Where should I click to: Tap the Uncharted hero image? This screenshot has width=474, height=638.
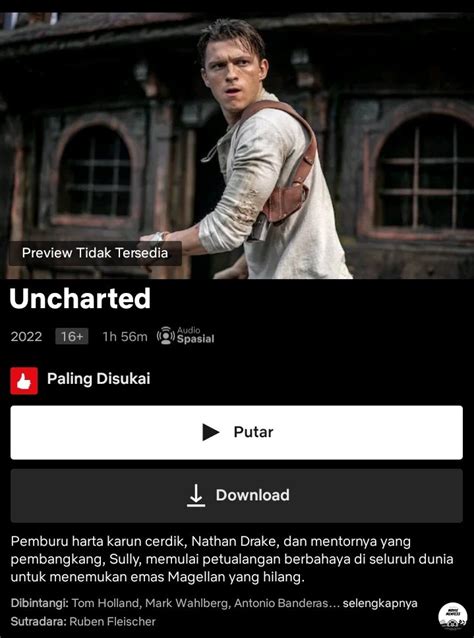tap(237, 145)
